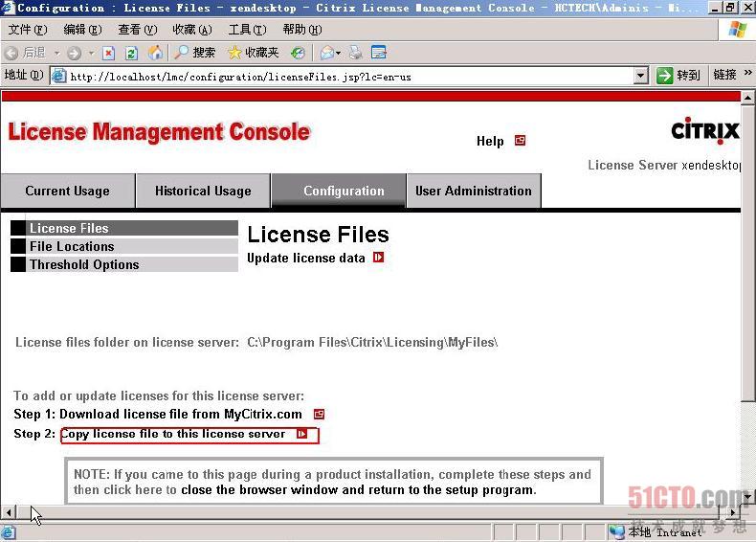Viewport: 756px width, 542px height.
Task: Open the Search (搜索) toolbar button
Action: [x=195, y=52]
